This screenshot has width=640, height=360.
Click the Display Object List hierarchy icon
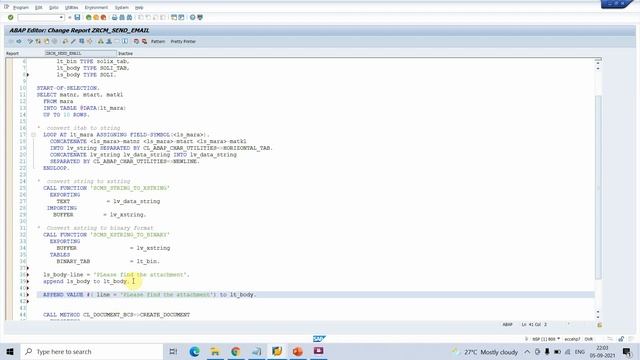pyautogui.click(x=100, y=41)
